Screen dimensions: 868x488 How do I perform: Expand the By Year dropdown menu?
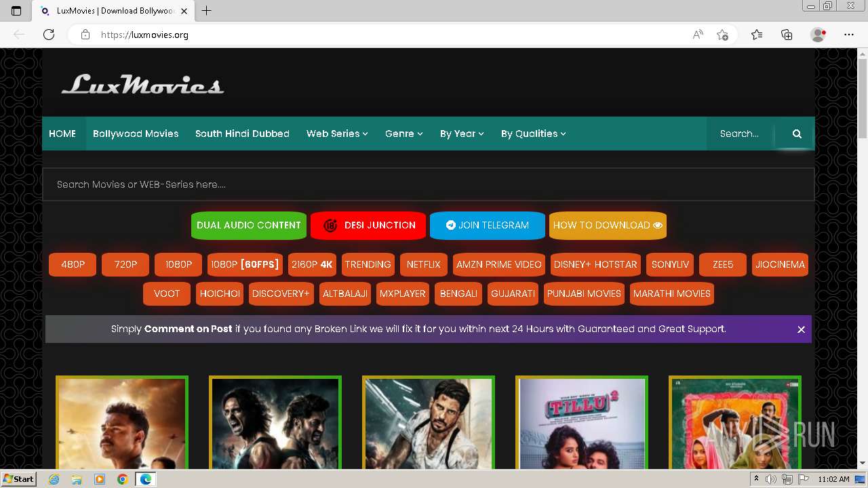click(462, 134)
